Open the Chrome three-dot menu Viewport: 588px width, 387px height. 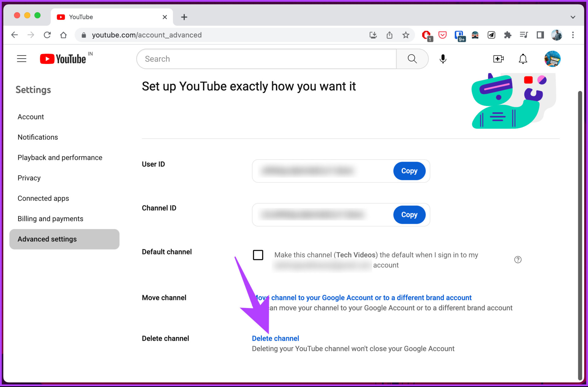coord(573,35)
